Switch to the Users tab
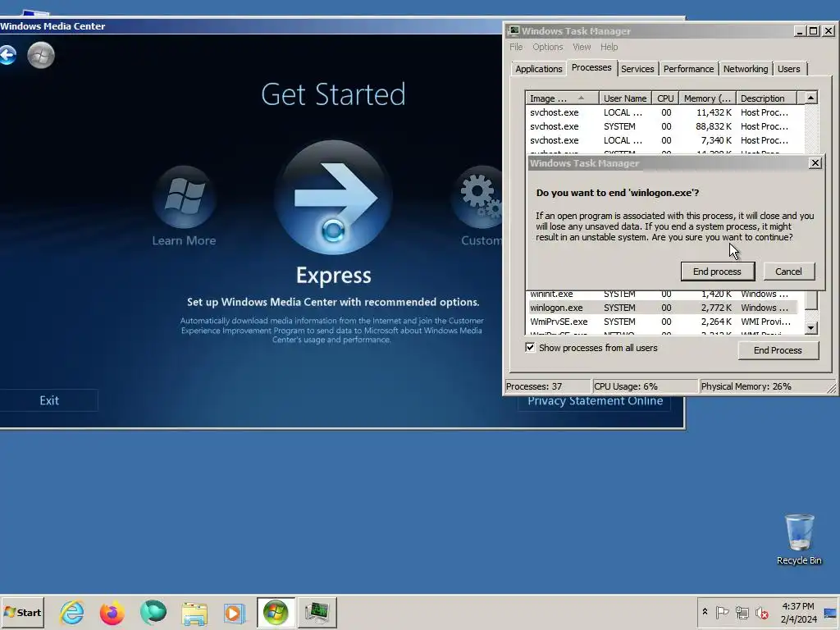The image size is (840, 630). point(788,69)
